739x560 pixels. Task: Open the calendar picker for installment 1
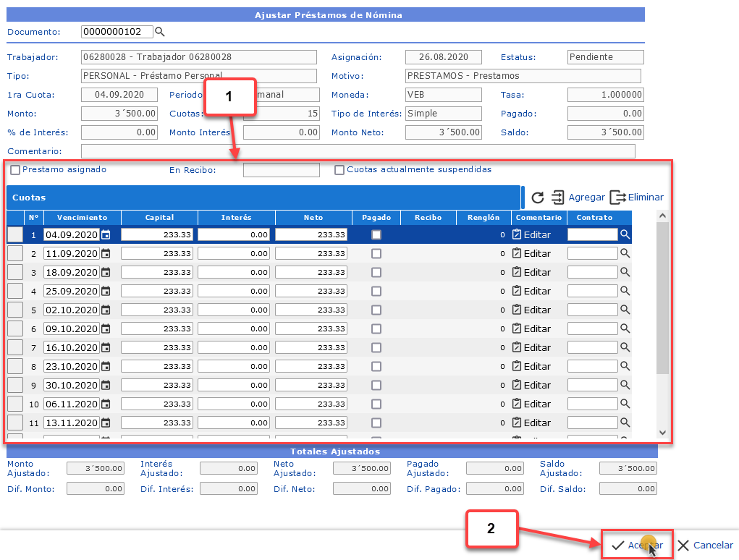[106, 235]
